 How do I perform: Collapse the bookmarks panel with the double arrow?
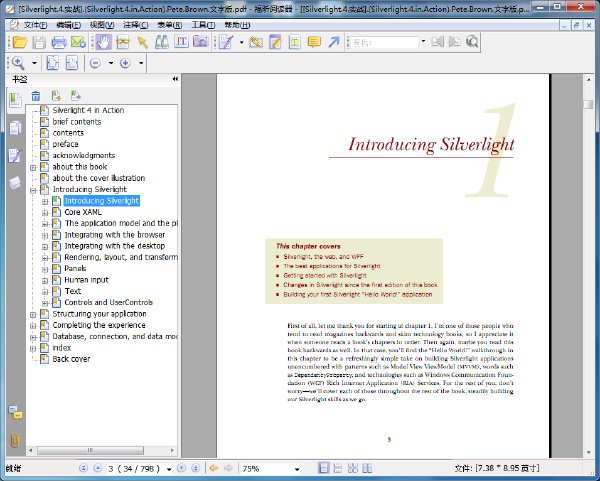(175, 79)
